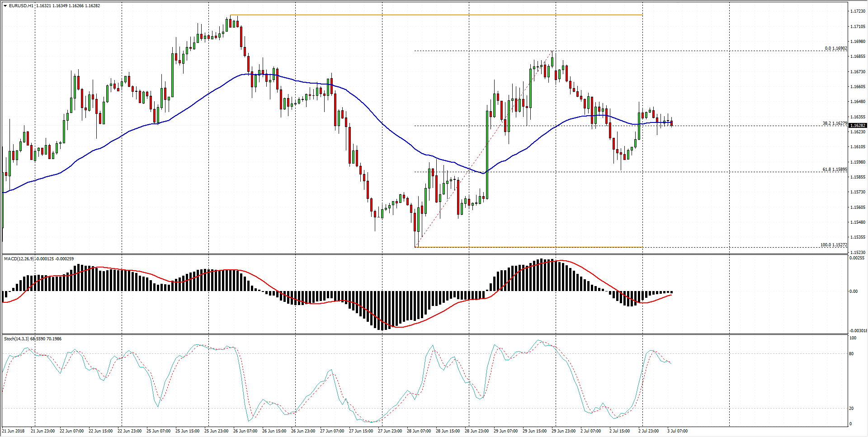Click the '29 Jun 23:00' time axis label
Viewport: 868px width, 437px height.
[563, 431]
